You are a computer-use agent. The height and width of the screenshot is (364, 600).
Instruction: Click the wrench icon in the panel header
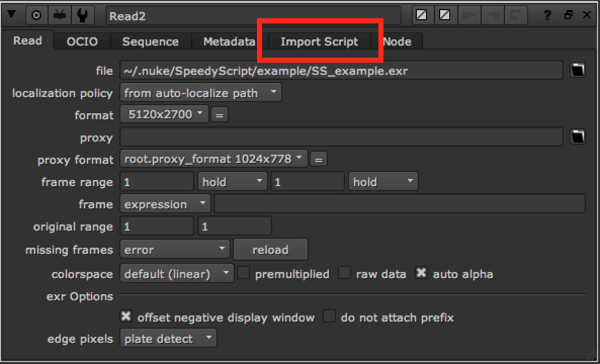click(82, 16)
